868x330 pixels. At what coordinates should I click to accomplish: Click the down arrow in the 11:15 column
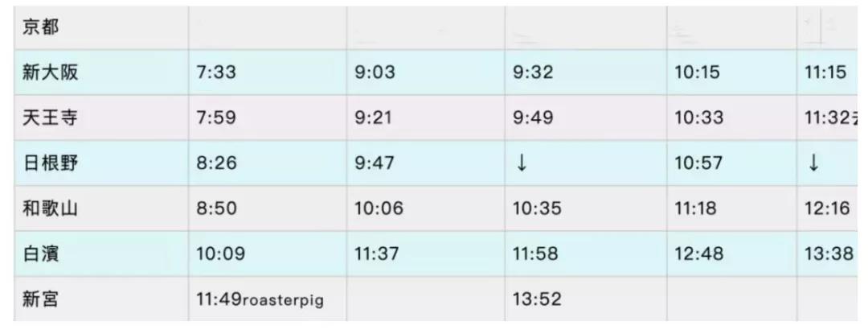(813, 163)
